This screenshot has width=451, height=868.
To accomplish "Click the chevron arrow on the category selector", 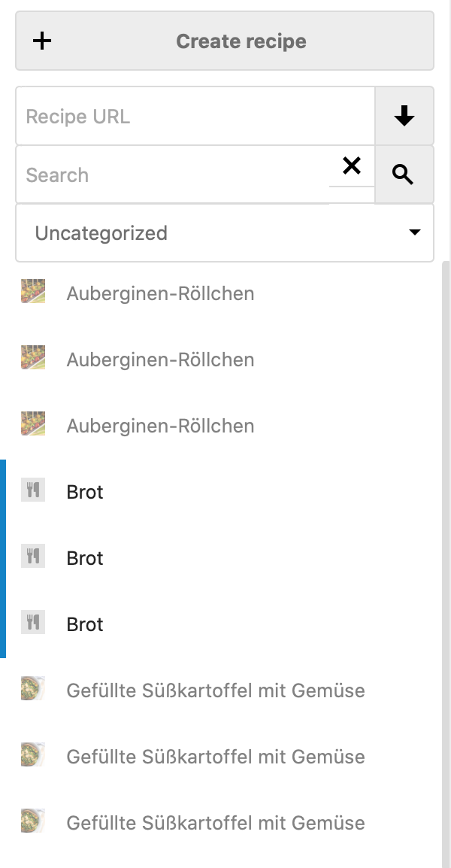I will click(414, 233).
